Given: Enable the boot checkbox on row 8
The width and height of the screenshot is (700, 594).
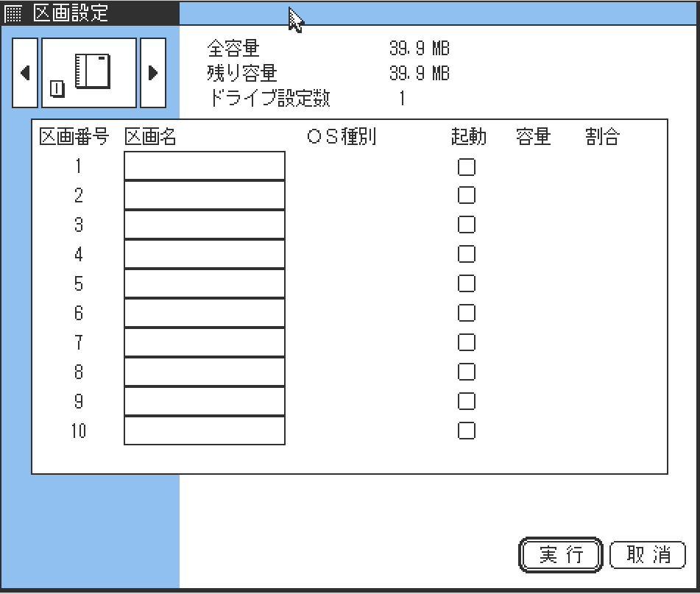Looking at the screenshot, I should coord(467,372).
